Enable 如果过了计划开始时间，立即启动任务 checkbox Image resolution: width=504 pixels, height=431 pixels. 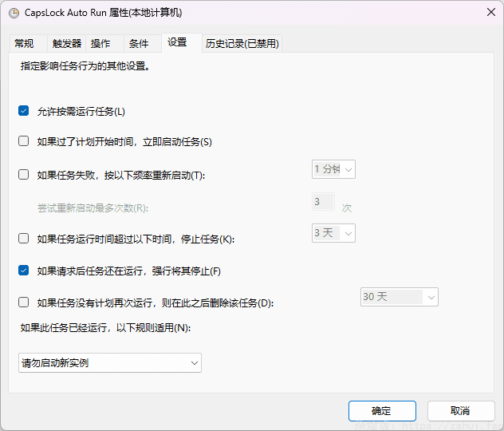tap(24, 141)
